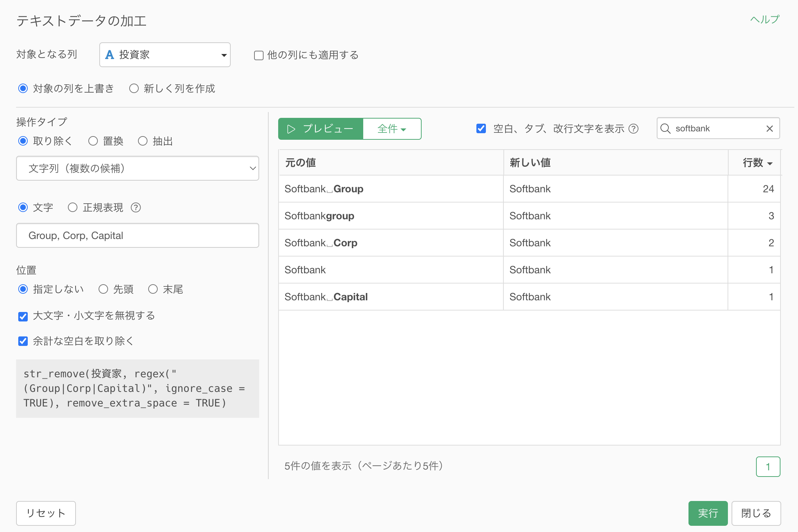Enable 他の列にも適用する checkbox

pyautogui.click(x=259, y=55)
